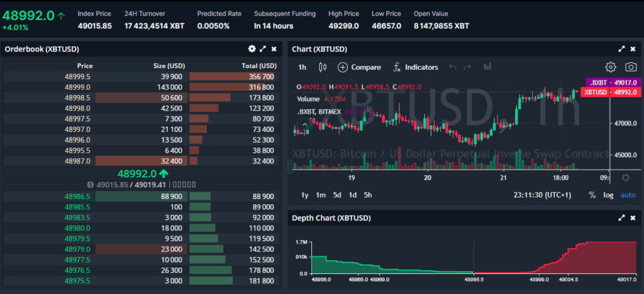Viewport: 644px width, 294px height.
Task: Click ask price 48997.5
Action: (77, 119)
